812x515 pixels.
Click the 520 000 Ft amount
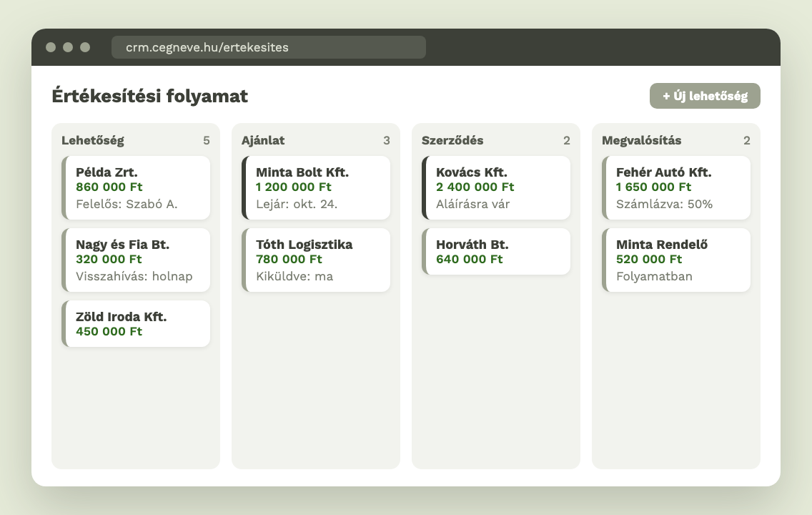point(649,259)
